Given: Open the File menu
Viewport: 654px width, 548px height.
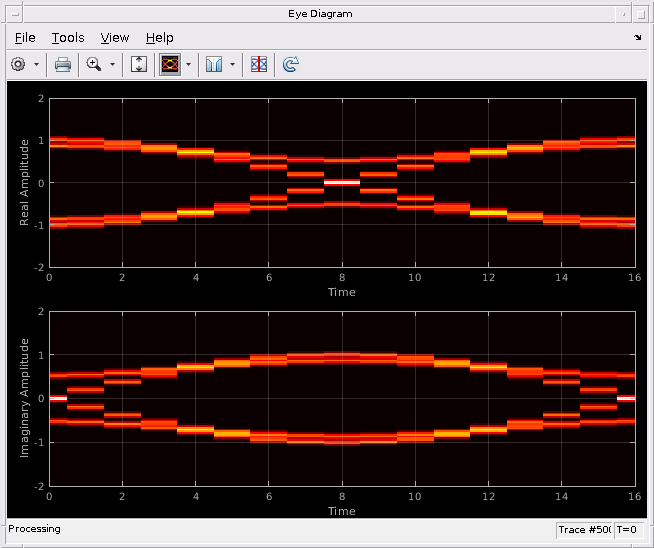Looking at the screenshot, I should pos(25,38).
